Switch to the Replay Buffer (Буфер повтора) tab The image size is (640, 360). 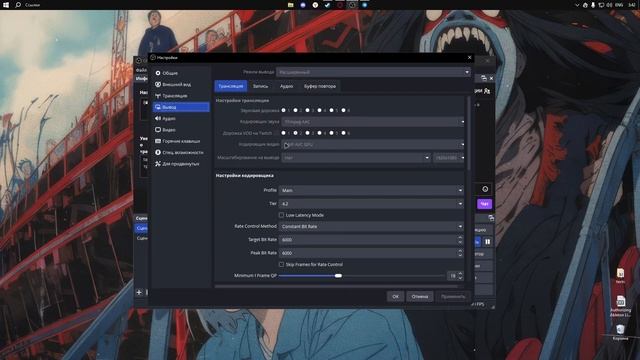320,86
